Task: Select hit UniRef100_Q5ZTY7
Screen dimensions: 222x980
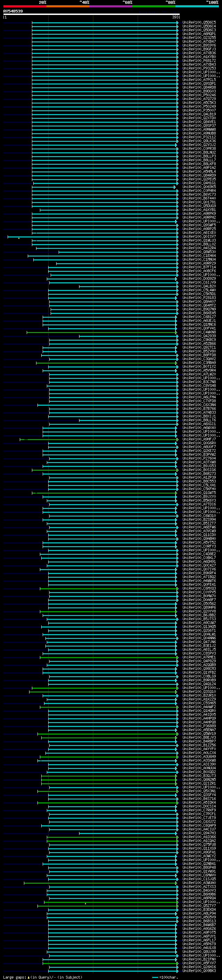Action: 199,906
